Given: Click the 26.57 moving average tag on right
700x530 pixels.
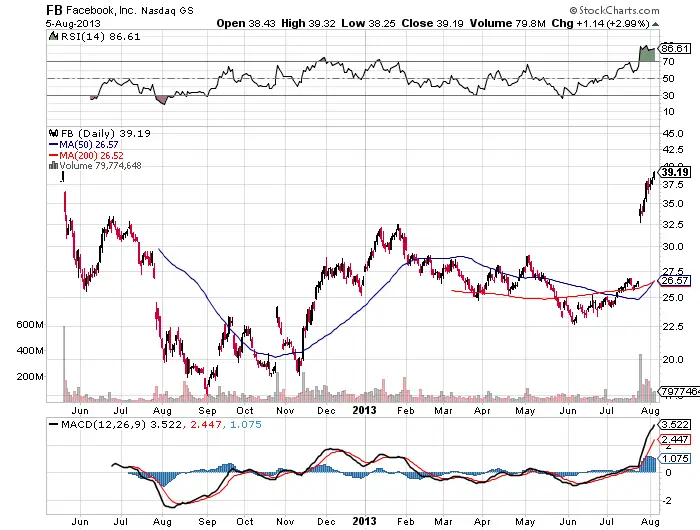Looking at the screenshot, I should point(675,280).
